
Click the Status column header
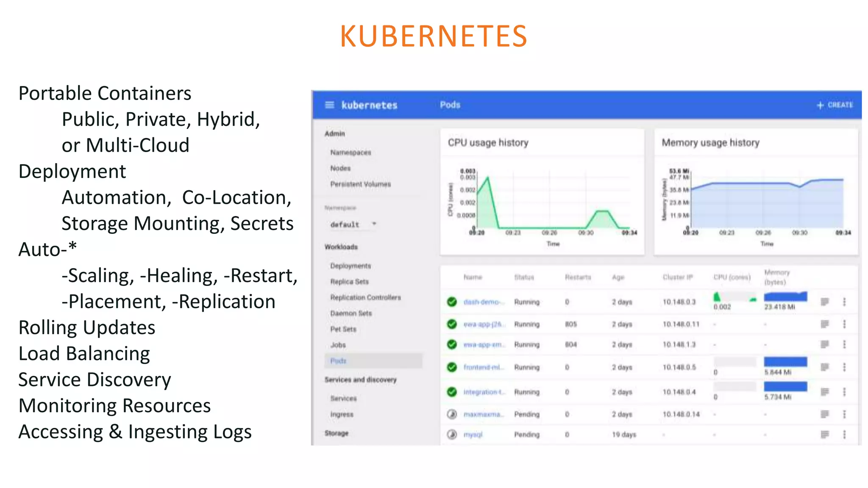tap(524, 277)
